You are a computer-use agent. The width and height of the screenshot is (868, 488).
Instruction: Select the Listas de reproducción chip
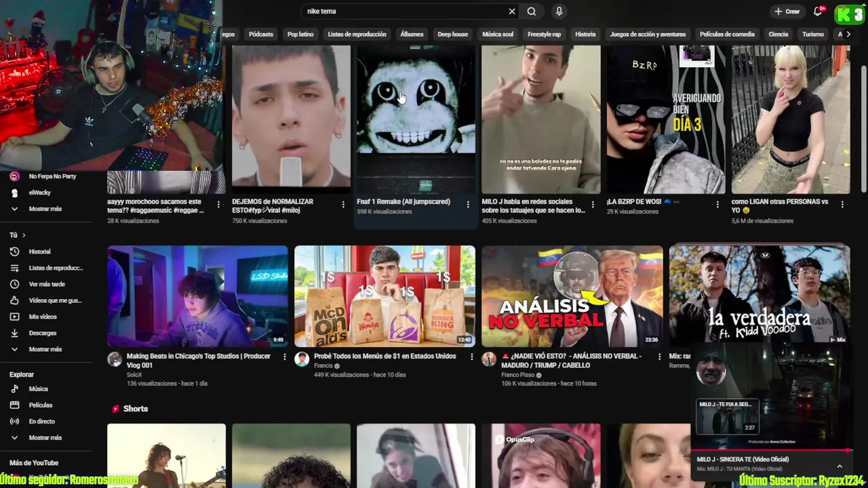tap(357, 34)
